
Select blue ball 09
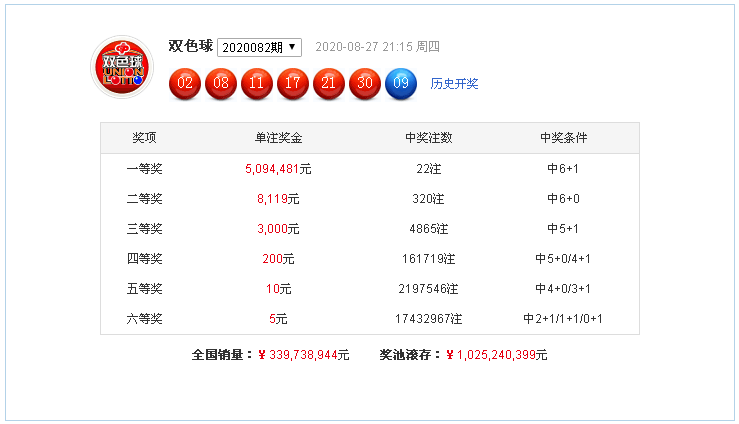point(401,83)
